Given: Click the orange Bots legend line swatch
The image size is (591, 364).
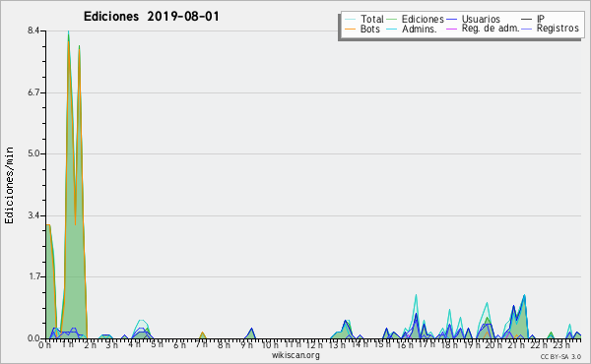Looking at the screenshot, I should pyautogui.click(x=350, y=29).
